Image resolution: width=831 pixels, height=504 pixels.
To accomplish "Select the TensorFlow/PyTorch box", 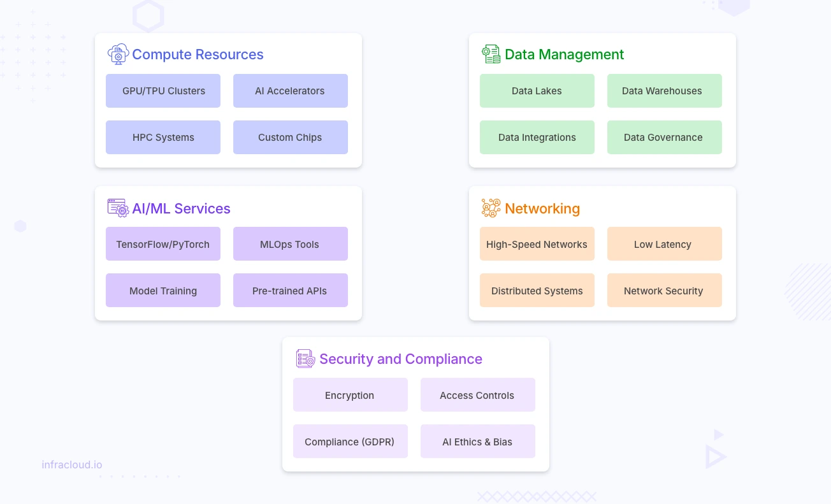I will coord(163,244).
